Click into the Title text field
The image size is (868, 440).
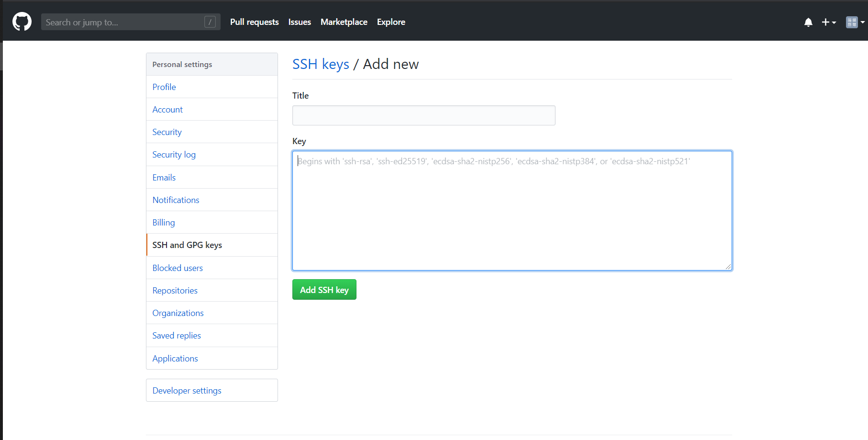(x=423, y=115)
